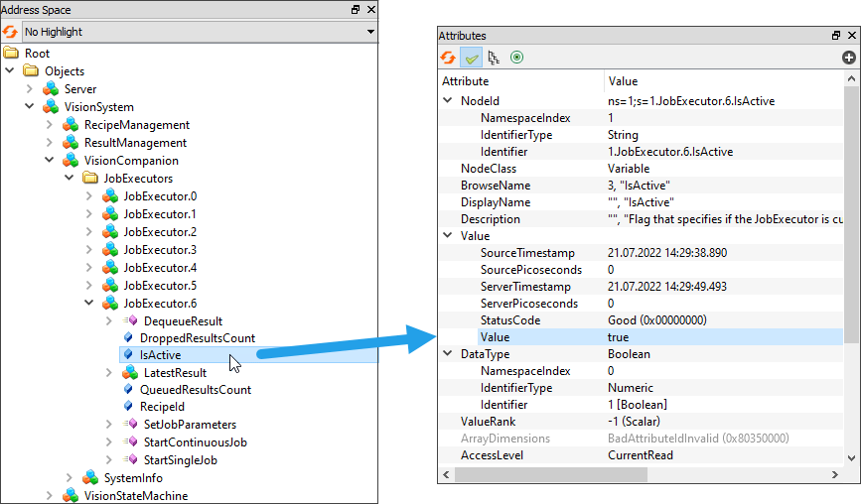Float the Attributes panel with the undock icon

click(836, 36)
